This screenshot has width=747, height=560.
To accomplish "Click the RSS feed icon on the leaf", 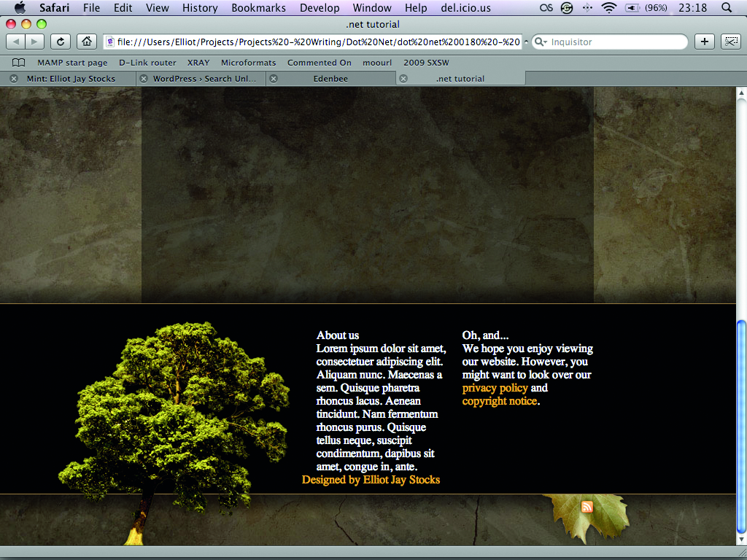I will tap(587, 507).
